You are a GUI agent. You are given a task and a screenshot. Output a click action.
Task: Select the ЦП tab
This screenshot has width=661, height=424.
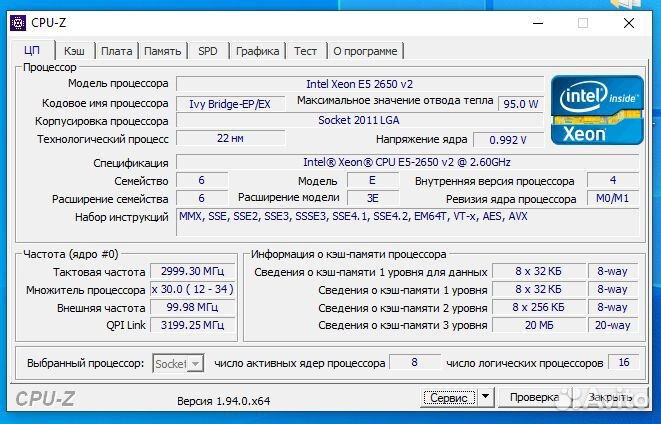click(x=32, y=51)
